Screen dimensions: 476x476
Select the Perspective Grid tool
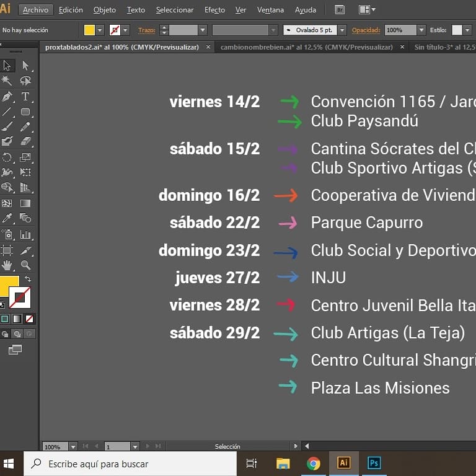point(25,187)
